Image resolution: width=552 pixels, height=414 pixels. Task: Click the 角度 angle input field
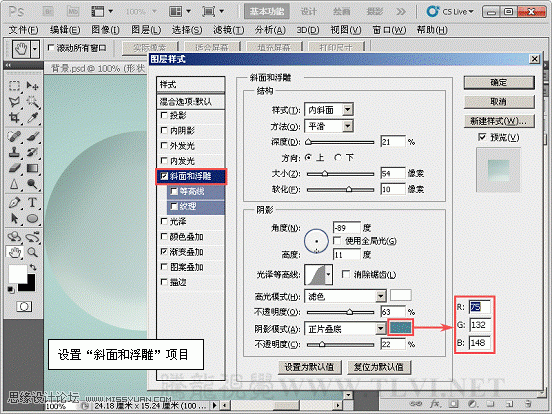tap(346, 228)
